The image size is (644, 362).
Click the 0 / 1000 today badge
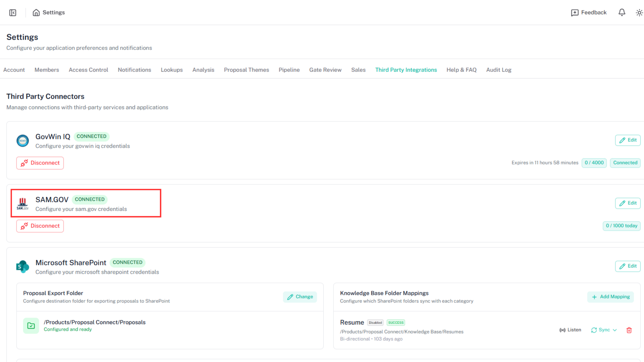(621, 226)
